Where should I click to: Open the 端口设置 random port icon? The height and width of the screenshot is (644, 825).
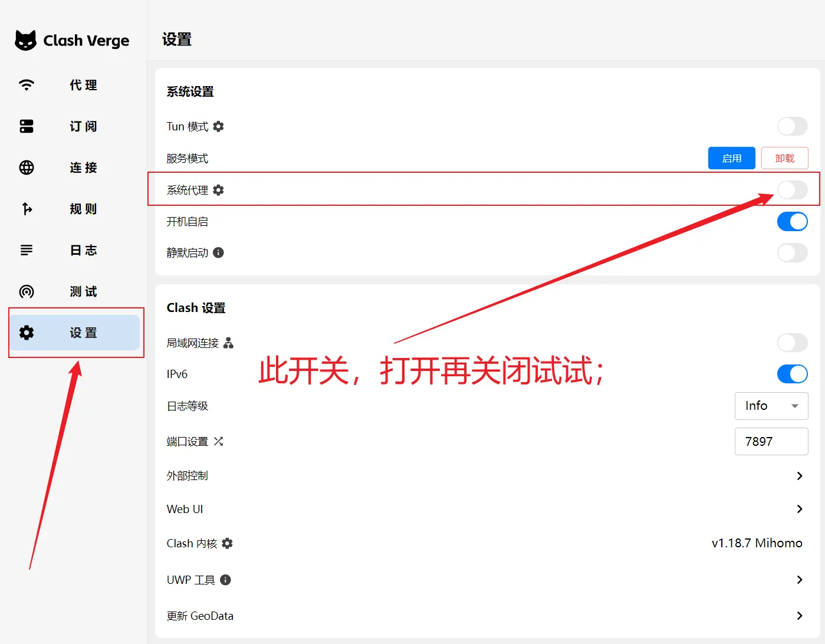[x=218, y=441]
